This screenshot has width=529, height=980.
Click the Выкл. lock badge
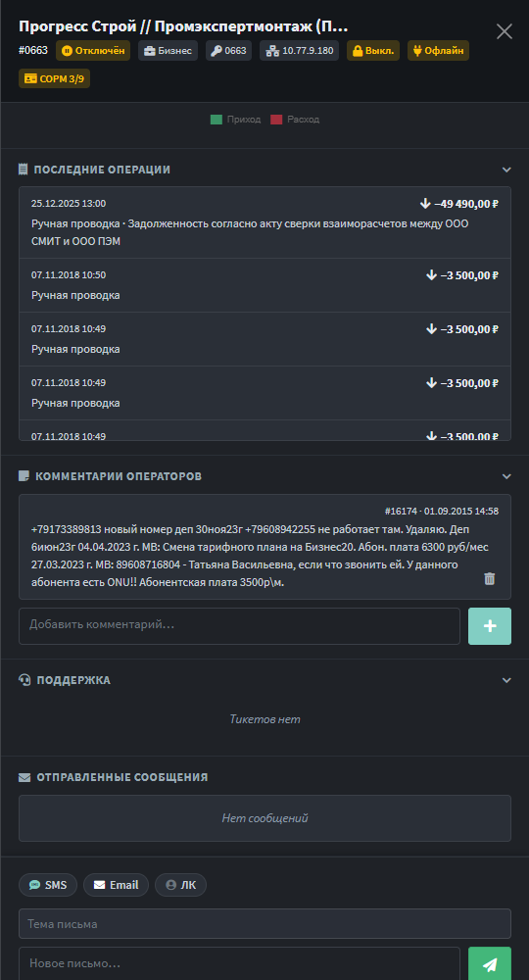373,51
